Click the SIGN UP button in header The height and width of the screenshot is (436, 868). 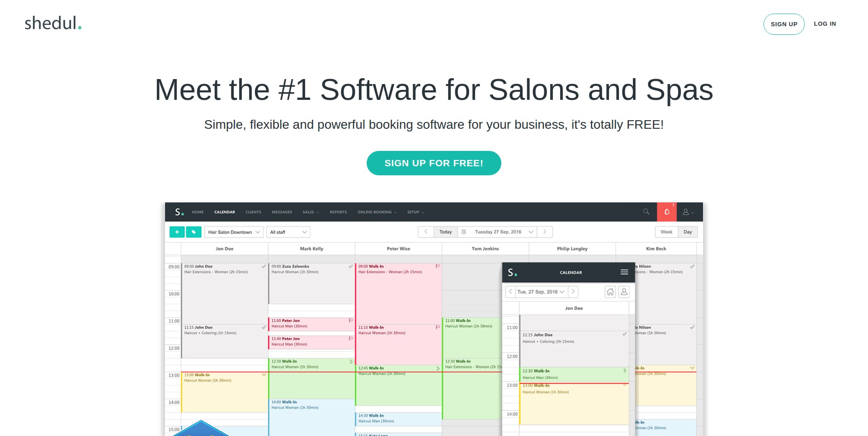point(784,24)
